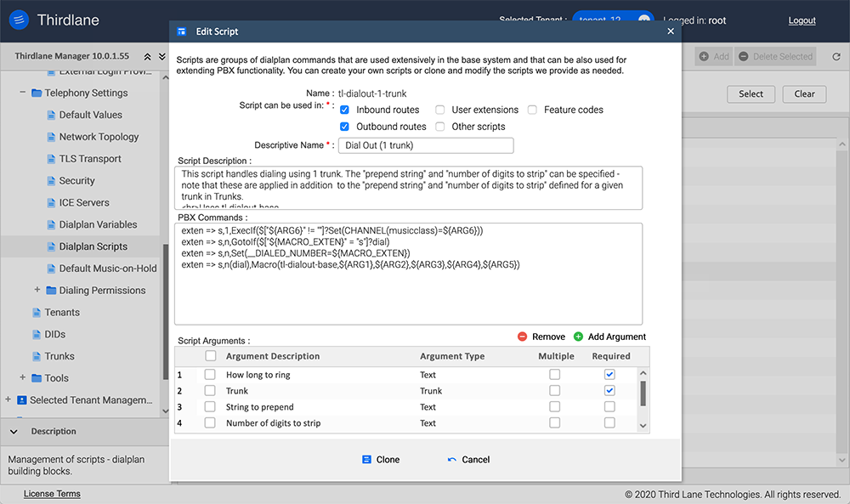850x504 pixels.
Task: Open Security in the sidebar tree
Action: pyautogui.click(x=76, y=181)
